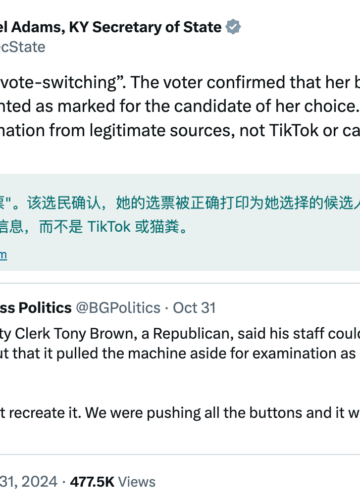Screen dimensions: 360x504
Task: Click the tweet line mentioning vote-switching
Action: 180,82
